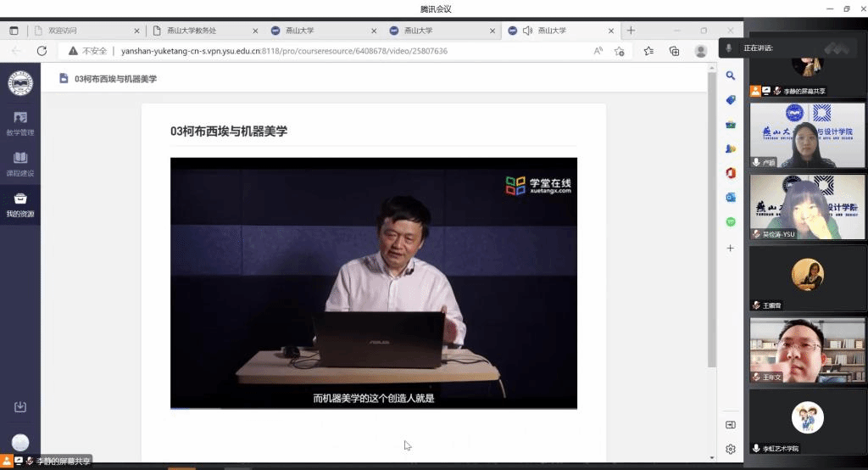Open 课程建设 in the left sidebar
The height and width of the screenshot is (470, 868).
tap(20, 163)
